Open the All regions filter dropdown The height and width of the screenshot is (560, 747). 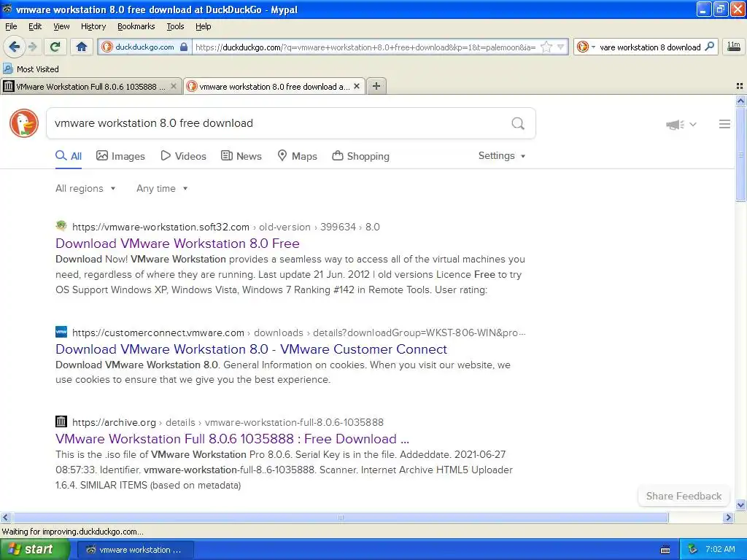point(86,189)
